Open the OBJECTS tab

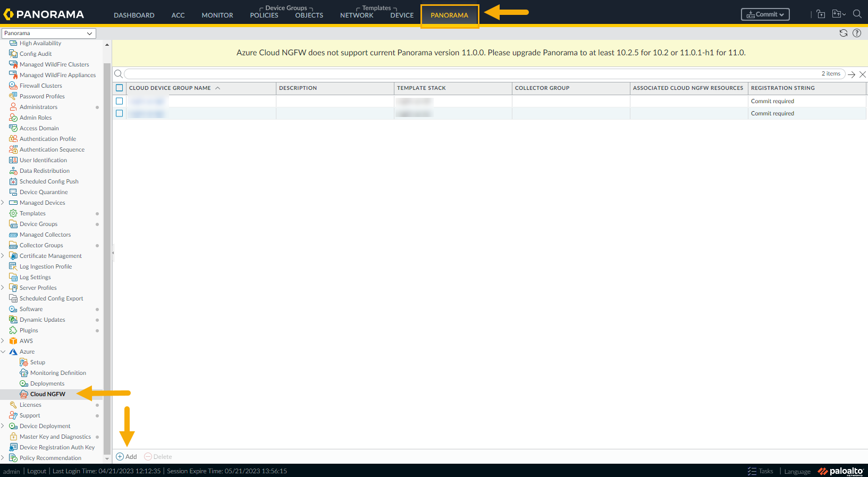[309, 15]
